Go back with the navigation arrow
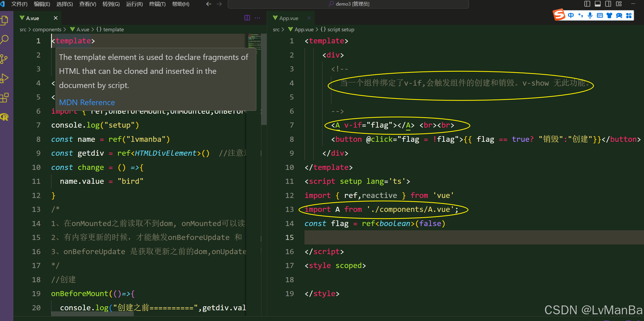The image size is (644, 321). tap(209, 4)
